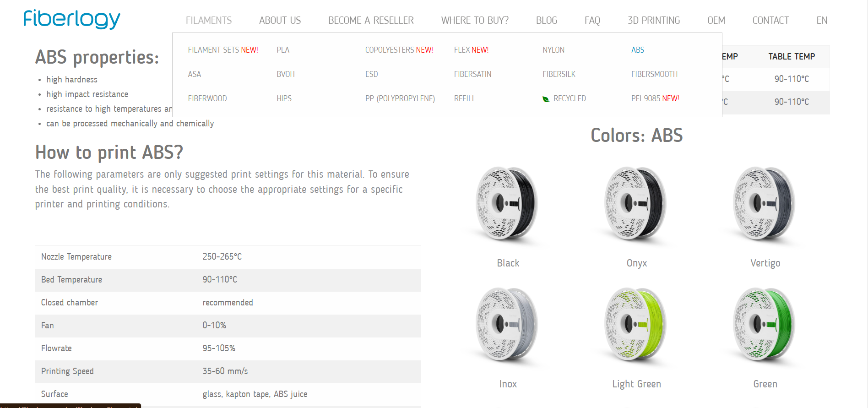Go to the Fibersilk filament page
868x408 pixels.
click(559, 74)
